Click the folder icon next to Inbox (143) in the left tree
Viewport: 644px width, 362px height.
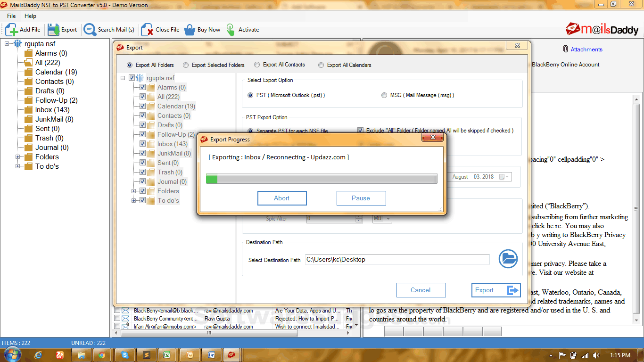pos(28,110)
